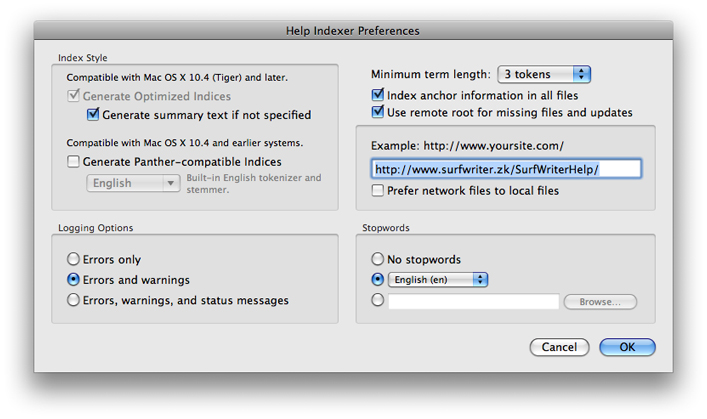Screen dimensions: 707x419
Task: Click the 'Help Indexer Preferences' window title
Action: coord(353,31)
